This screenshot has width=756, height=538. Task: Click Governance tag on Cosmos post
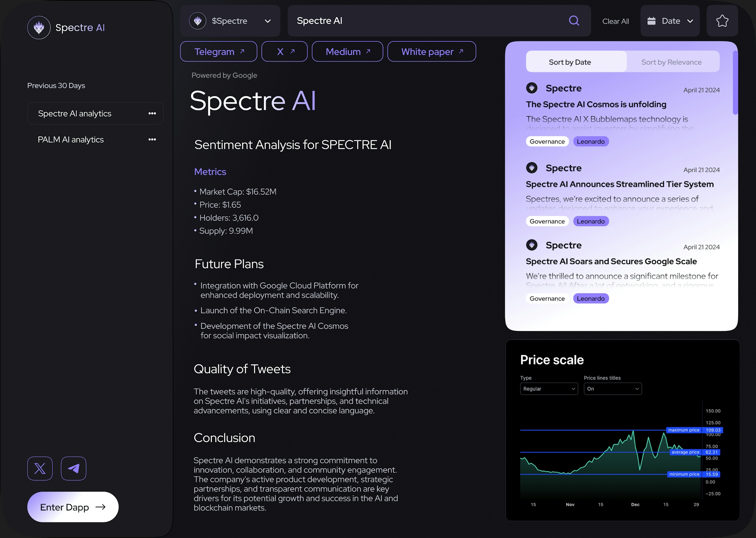547,141
